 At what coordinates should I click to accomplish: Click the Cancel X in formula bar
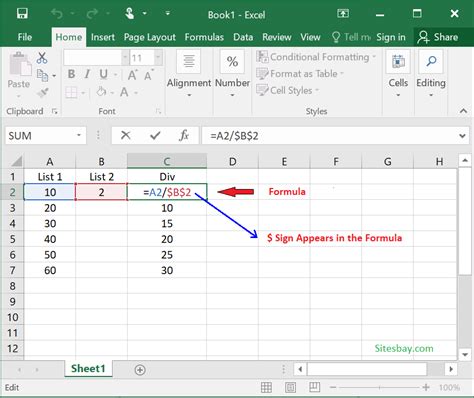tap(126, 135)
